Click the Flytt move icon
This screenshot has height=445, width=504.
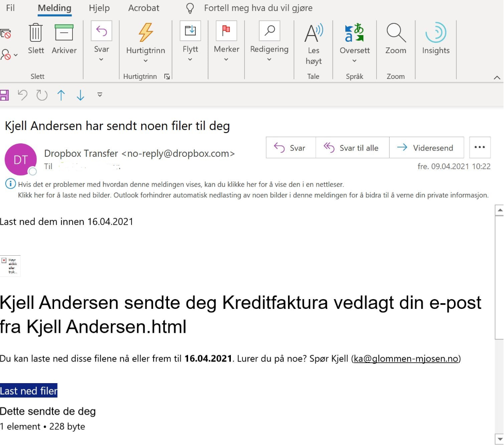pos(190,31)
